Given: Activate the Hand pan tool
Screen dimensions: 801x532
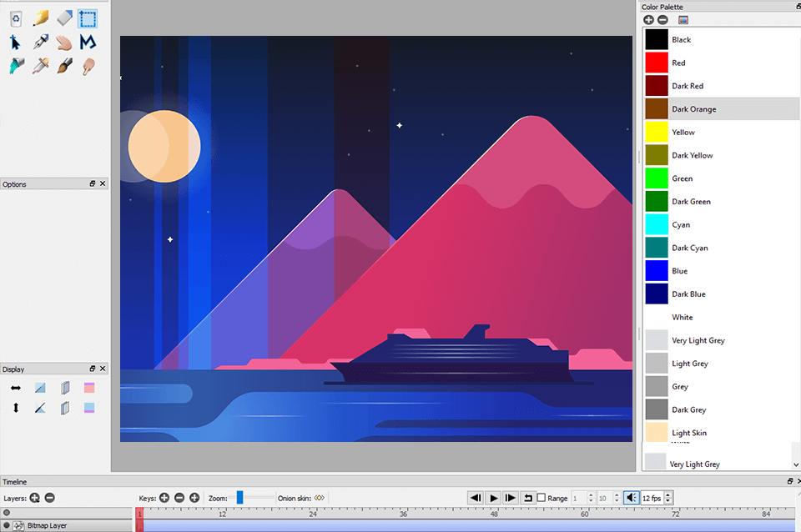Looking at the screenshot, I should coord(64,42).
